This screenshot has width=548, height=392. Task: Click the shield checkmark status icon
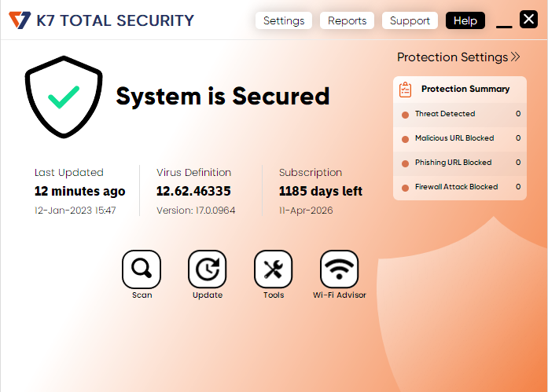click(64, 98)
